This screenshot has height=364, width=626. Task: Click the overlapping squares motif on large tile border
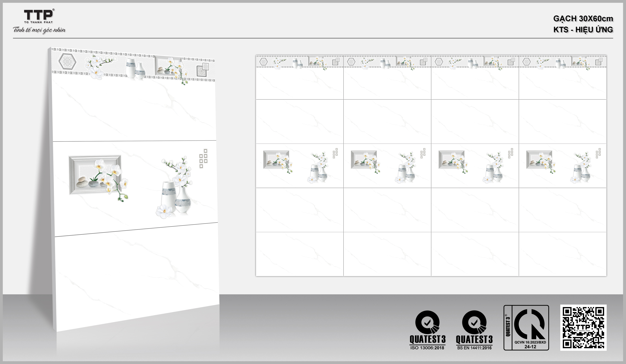point(203,70)
